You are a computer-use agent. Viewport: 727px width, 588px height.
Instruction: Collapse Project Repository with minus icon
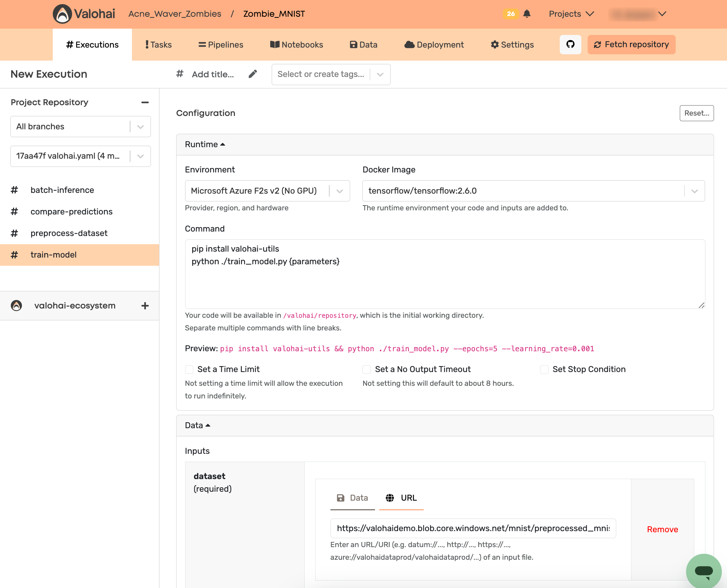[145, 102]
